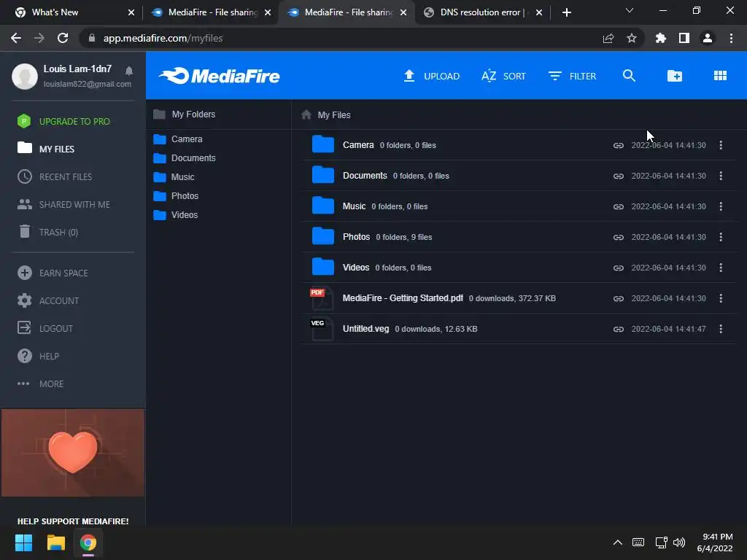Copy share link for Photos folder
The height and width of the screenshot is (560, 747).
619,237
